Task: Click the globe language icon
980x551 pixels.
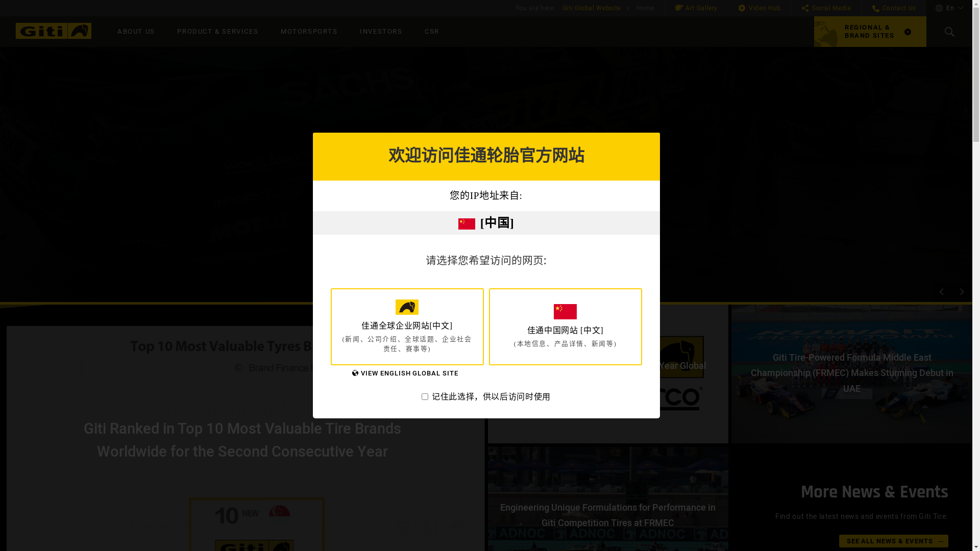Action: (x=939, y=8)
